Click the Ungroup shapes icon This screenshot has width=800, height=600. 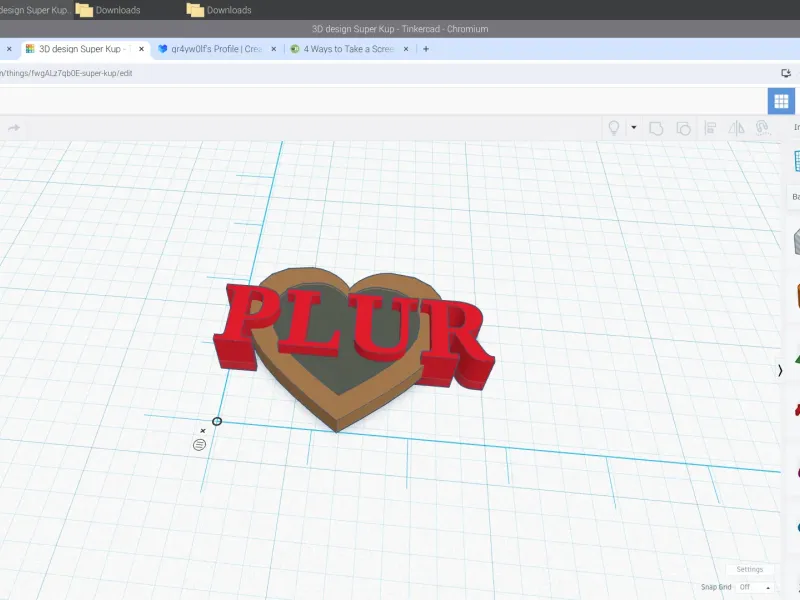click(x=683, y=128)
